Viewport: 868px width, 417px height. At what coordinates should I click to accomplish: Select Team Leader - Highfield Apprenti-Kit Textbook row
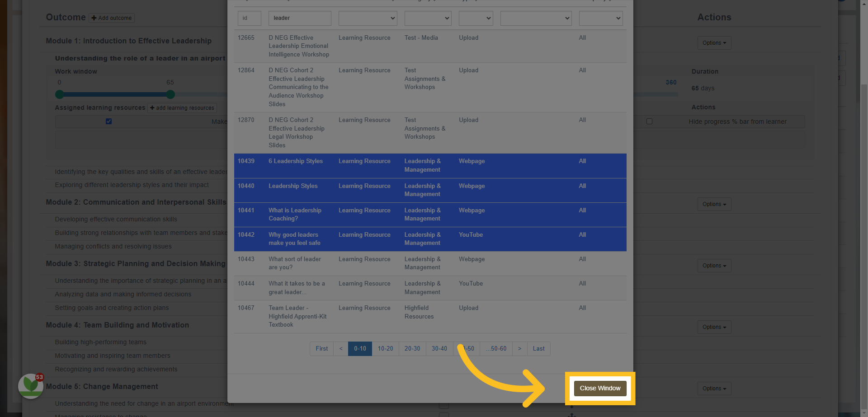pyautogui.click(x=430, y=317)
